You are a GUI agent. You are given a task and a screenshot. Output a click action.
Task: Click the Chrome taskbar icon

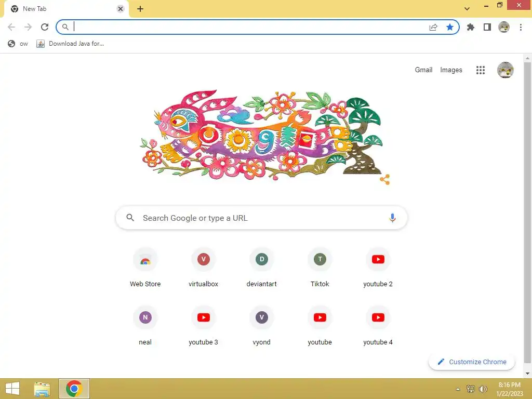pyautogui.click(x=74, y=389)
